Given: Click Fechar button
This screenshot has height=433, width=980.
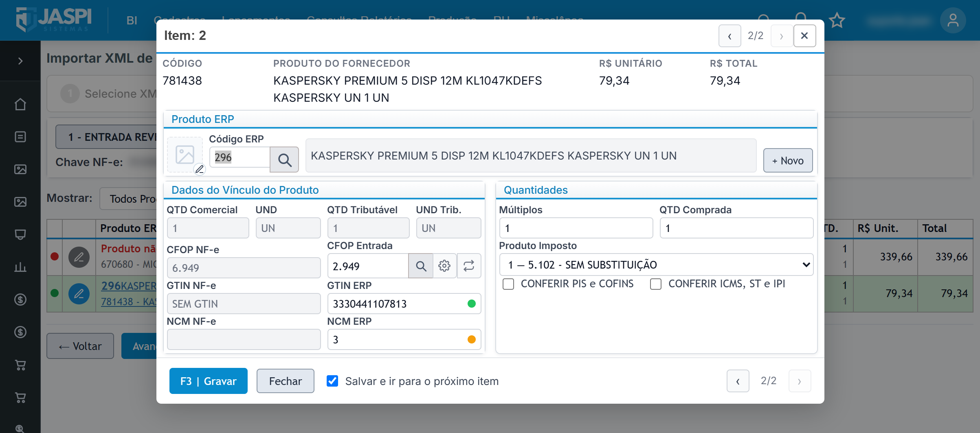Looking at the screenshot, I should click(285, 381).
